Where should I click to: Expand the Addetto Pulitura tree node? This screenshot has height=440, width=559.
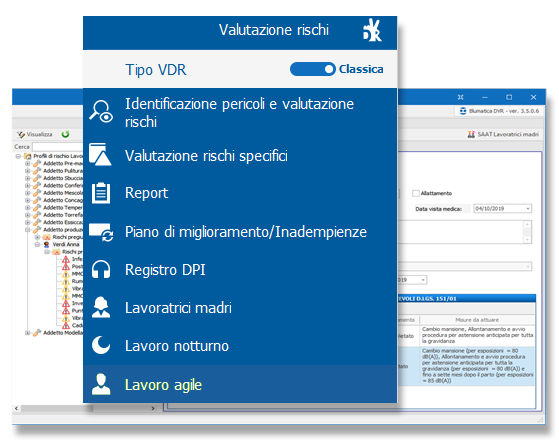click(27, 171)
